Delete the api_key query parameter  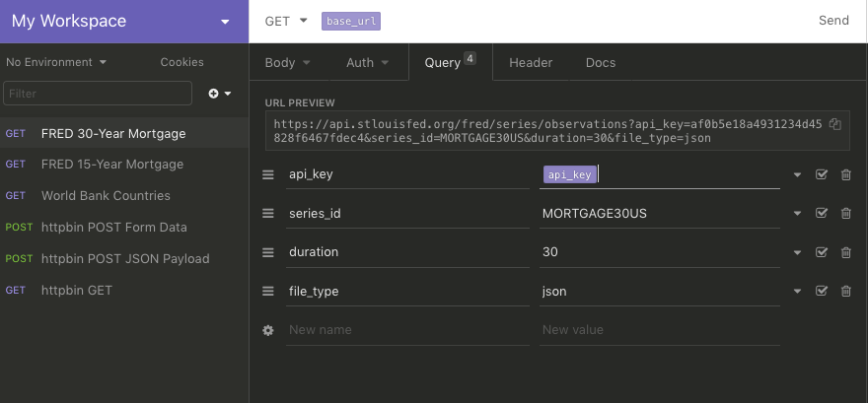coord(846,174)
